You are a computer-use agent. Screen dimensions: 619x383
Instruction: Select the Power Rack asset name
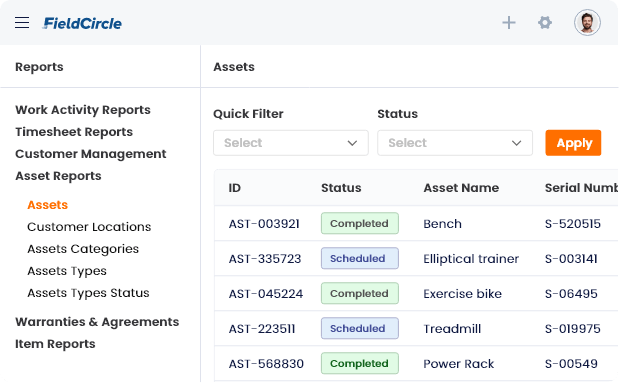pyautogui.click(x=458, y=364)
